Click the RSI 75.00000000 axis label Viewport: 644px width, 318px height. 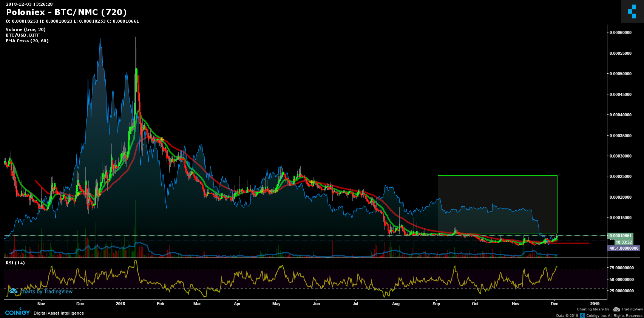[x=622, y=268]
